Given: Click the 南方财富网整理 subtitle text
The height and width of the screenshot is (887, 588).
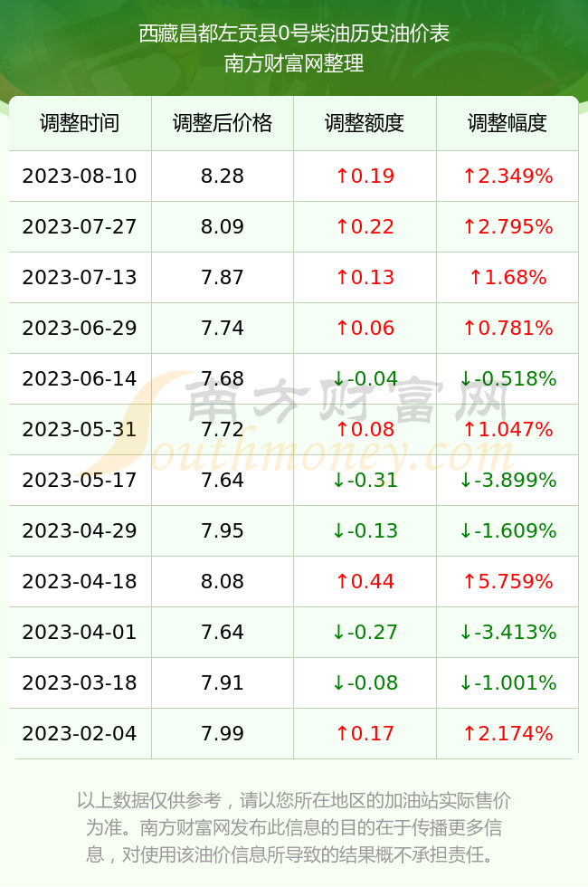Looking at the screenshot, I should pyautogui.click(x=294, y=62).
